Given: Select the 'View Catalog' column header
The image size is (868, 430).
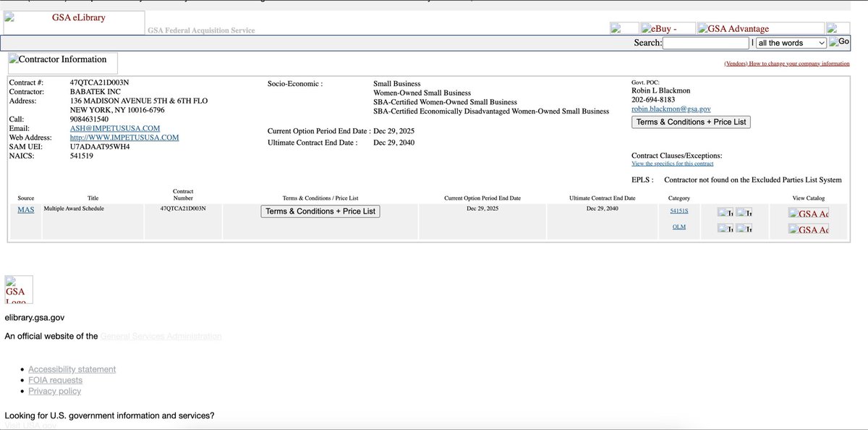Looking at the screenshot, I should (x=809, y=198).
